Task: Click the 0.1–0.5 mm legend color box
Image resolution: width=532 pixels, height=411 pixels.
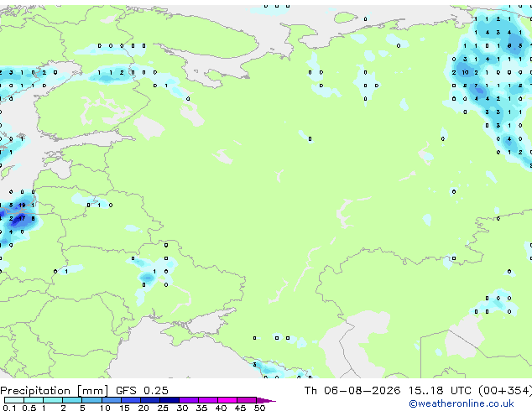Action: point(14,400)
